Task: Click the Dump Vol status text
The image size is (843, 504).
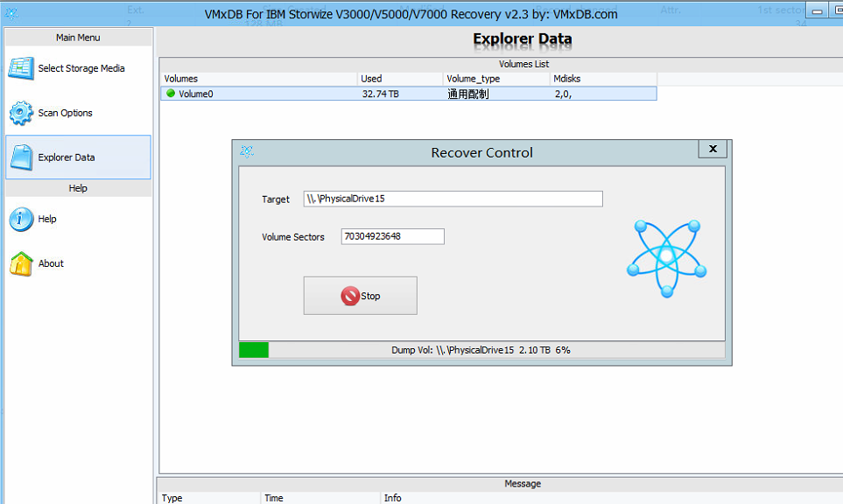Action: pos(481,350)
